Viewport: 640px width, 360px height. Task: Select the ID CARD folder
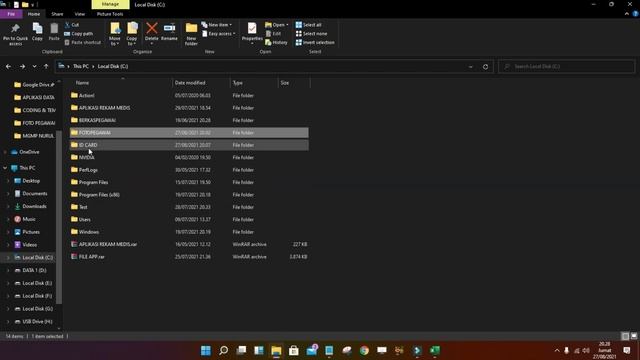(189, 145)
